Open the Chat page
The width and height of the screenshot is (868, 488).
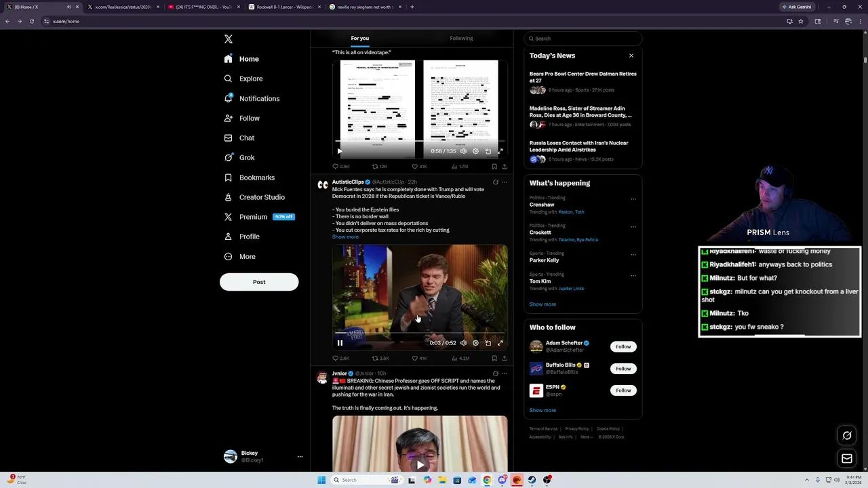coord(239,138)
